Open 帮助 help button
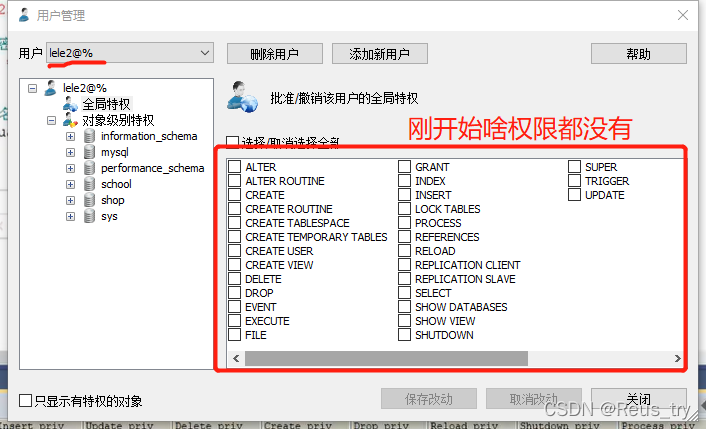This screenshot has height=429, width=706. (638, 54)
